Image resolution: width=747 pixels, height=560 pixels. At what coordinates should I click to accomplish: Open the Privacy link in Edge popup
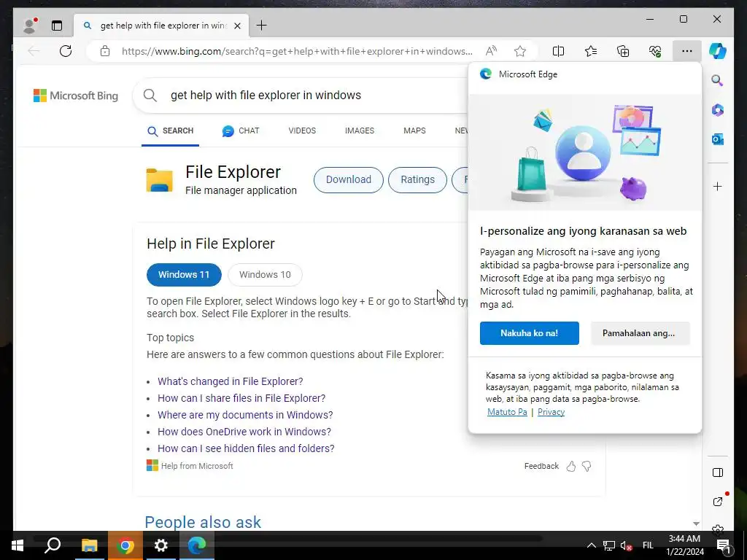pos(551,412)
